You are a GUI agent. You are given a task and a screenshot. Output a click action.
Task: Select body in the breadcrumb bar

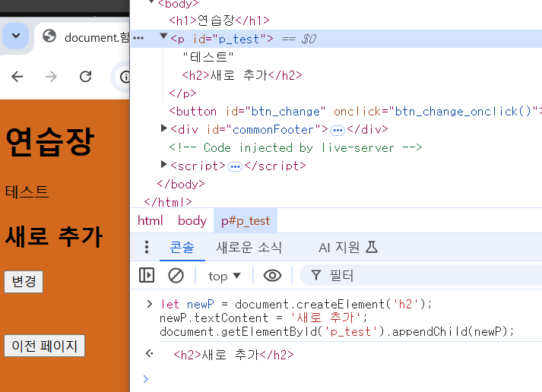tap(192, 221)
